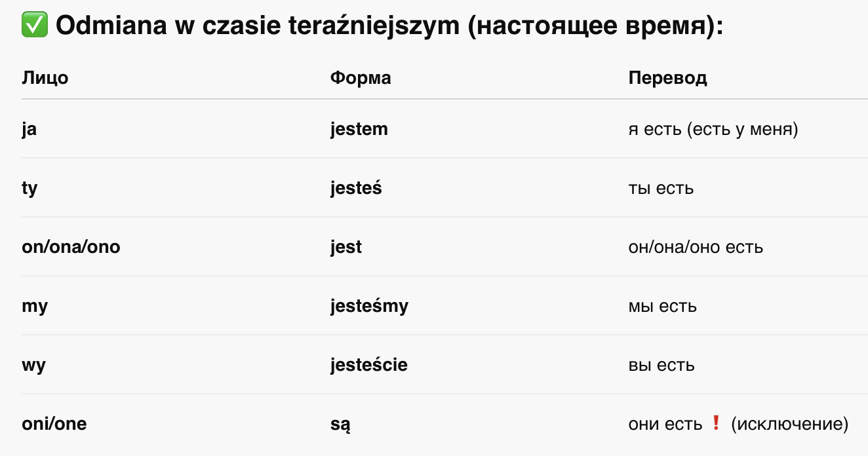The height and width of the screenshot is (456, 868).
Task: Click the 'Форма' column header
Action: coord(361,78)
